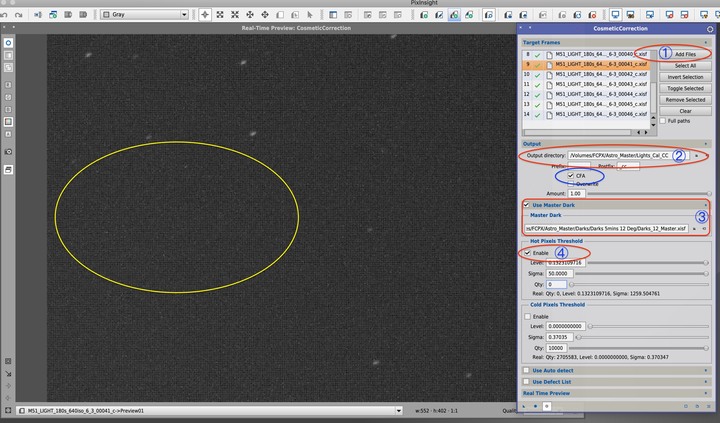The image size is (720, 423).
Task: Select frame 14 row ending 00046_c.xisf
Action: click(x=586, y=114)
